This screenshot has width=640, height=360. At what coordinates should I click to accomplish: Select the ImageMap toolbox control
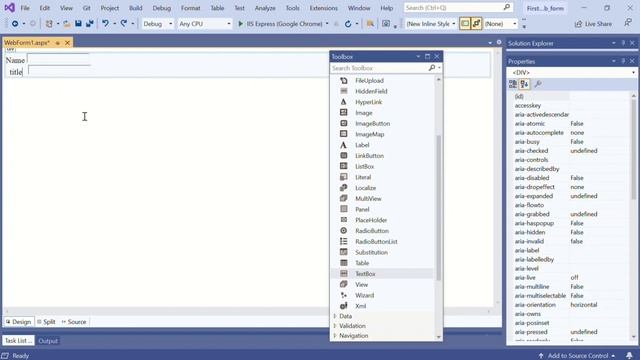point(369,134)
